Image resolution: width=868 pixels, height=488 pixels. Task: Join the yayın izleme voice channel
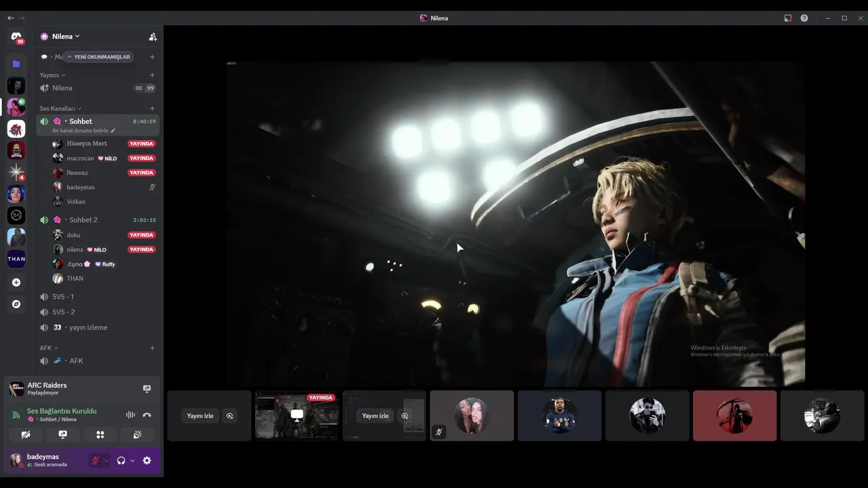[x=98, y=327]
